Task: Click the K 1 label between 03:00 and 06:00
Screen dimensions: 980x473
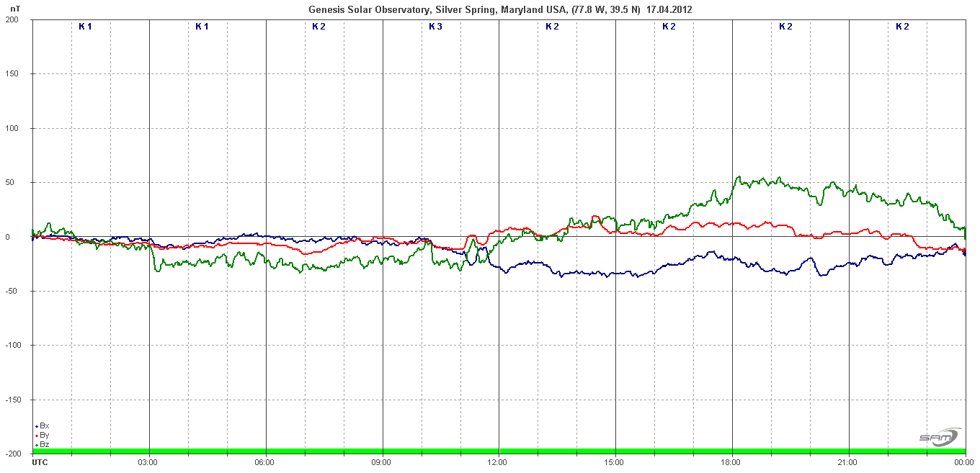Action: point(202,27)
